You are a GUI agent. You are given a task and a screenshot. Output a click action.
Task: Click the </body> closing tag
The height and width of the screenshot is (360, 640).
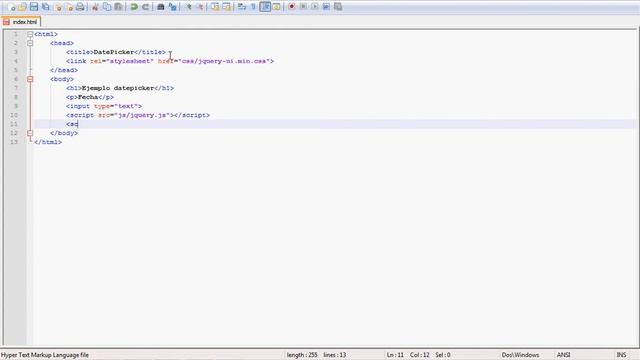click(x=64, y=133)
